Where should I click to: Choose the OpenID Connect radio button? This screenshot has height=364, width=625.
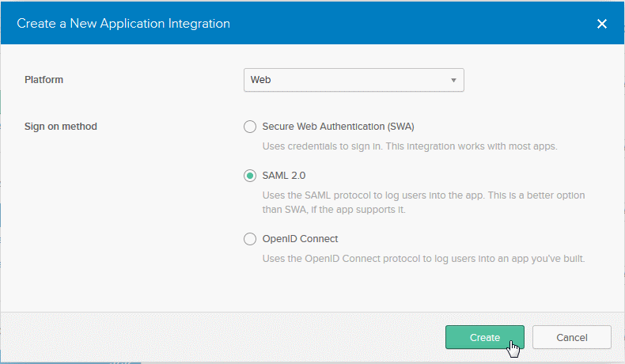point(250,239)
